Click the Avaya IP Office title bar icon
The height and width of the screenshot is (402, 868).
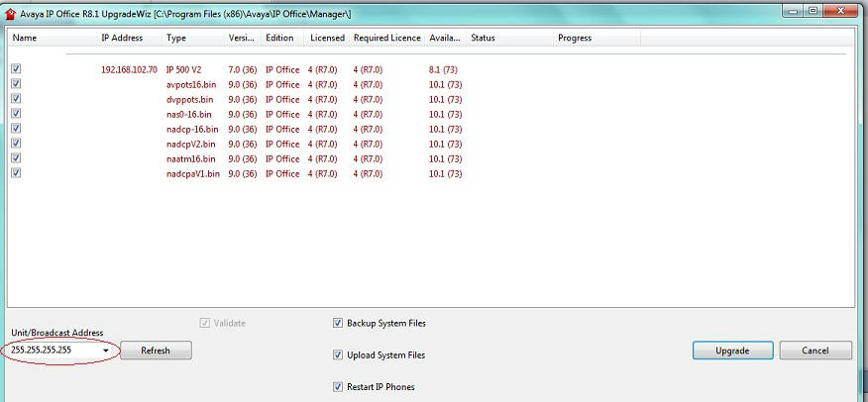tap(9, 15)
